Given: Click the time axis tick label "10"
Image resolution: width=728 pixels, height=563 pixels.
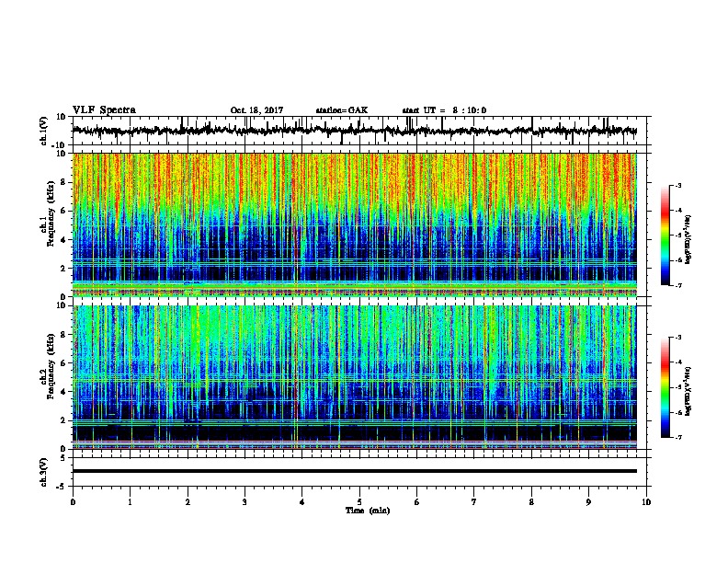Looking at the screenshot, I should coord(646,502).
